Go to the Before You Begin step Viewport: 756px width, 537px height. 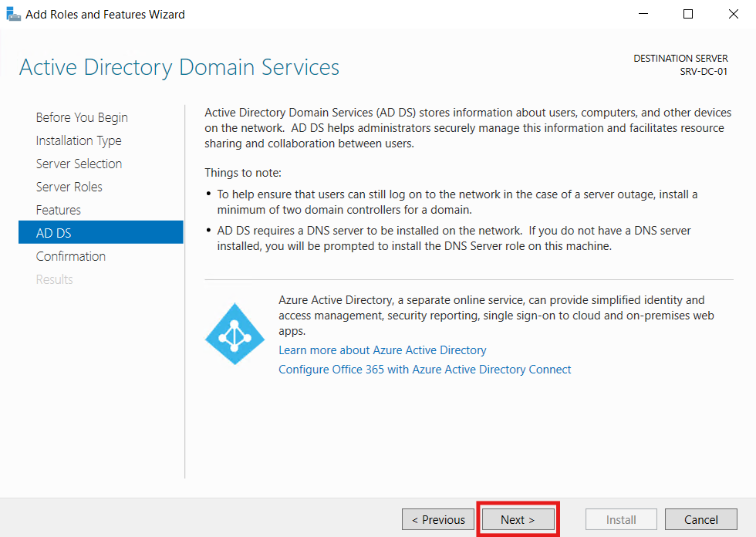81,117
